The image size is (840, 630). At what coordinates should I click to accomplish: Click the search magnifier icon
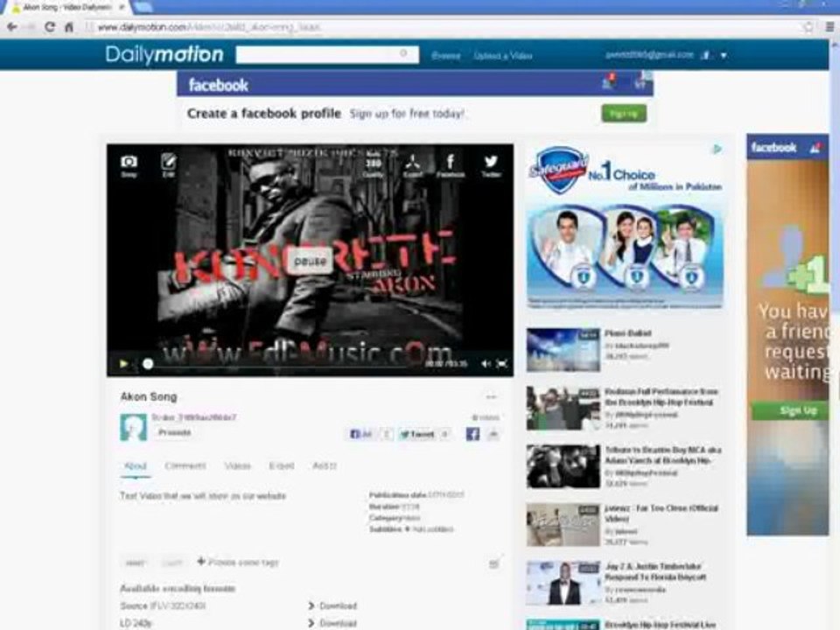(x=403, y=53)
